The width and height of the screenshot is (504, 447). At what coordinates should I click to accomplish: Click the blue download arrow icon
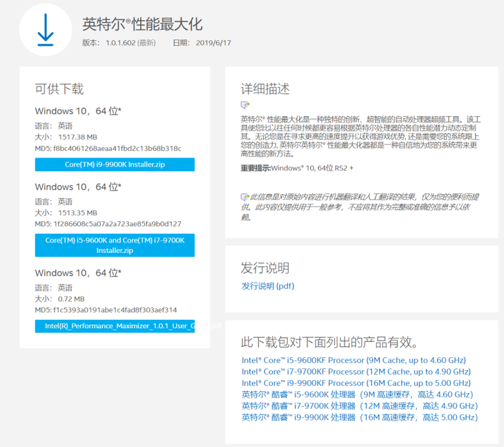click(46, 30)
